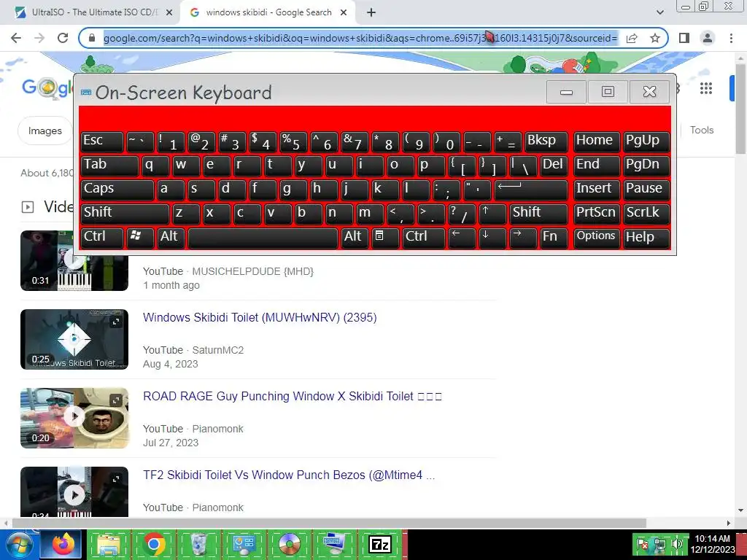Click the Help key on keyboard
The width and height of the screenshot is (747, 560).
(646, 237)
